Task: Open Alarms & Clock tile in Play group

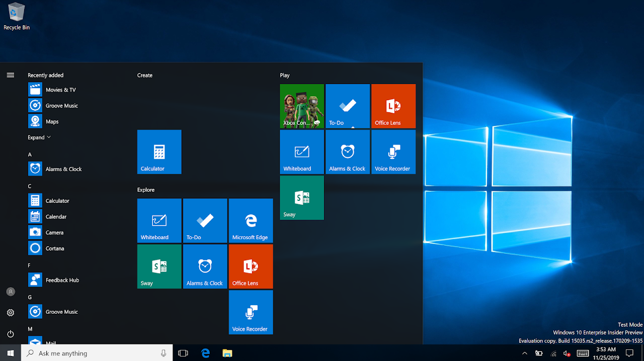Action: (348, 152)
